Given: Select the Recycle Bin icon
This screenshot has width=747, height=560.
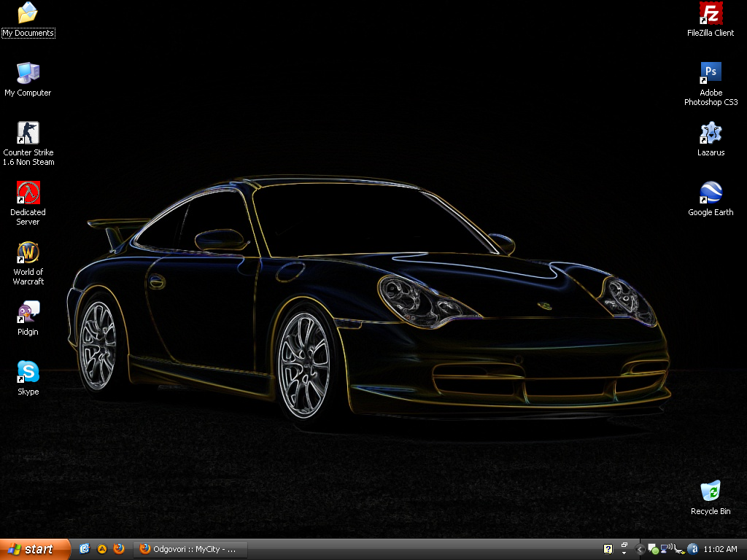Looking at the screenshot, I should point(711,491).
